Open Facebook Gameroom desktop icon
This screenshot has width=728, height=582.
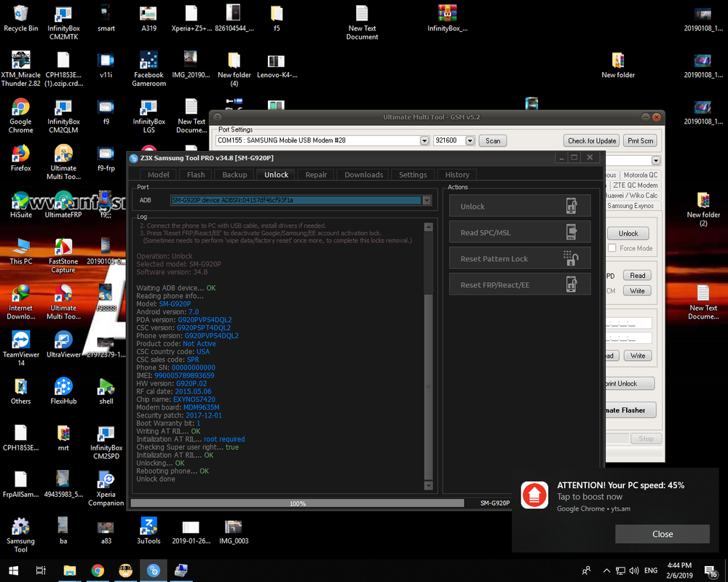point(149,70)
